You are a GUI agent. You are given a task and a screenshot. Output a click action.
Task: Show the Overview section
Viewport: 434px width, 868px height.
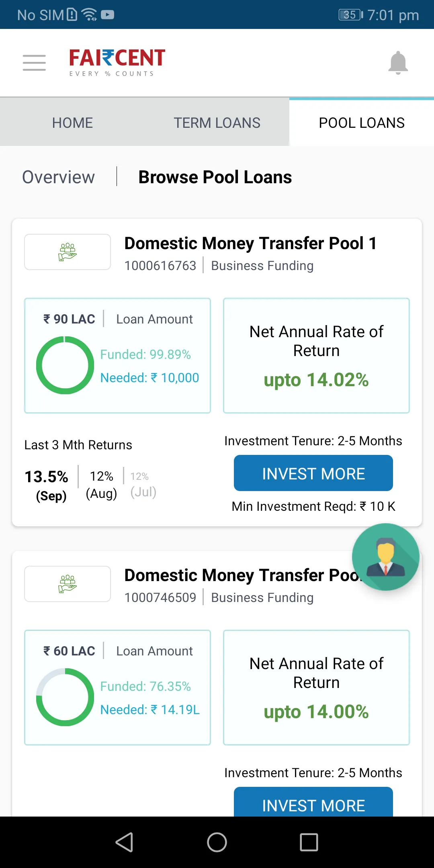[59, 177]
